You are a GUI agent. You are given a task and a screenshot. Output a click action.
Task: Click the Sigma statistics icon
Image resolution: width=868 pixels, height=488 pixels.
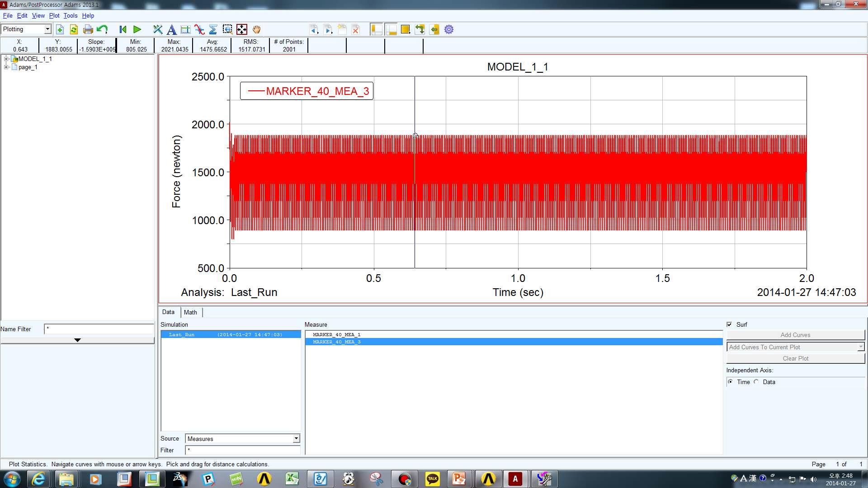pyautogui.click(x=213, y=30)
